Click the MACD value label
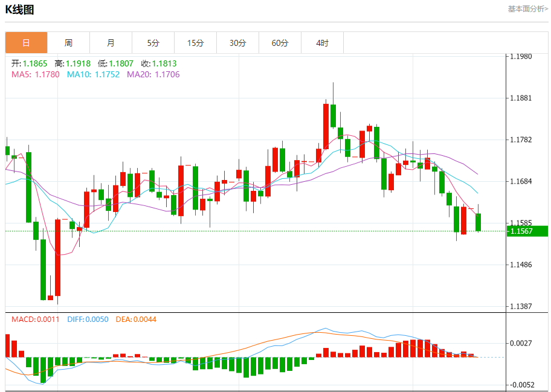Viewport: 551px width, 392px height. coord(36,319)
